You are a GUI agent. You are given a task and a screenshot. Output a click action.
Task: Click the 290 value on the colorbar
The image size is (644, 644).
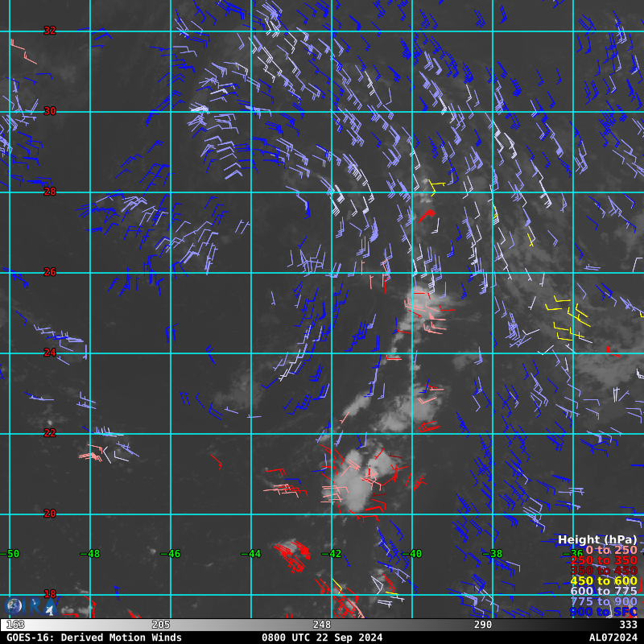[483, 625]
